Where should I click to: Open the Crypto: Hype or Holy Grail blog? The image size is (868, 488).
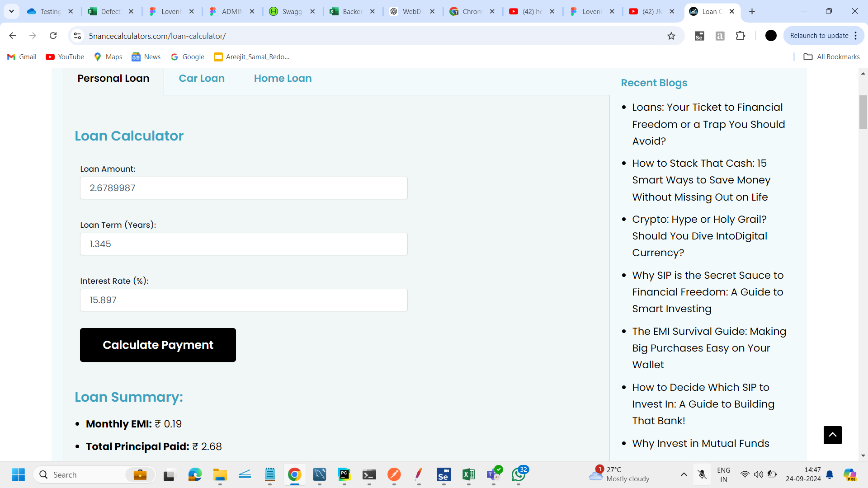[x=699, y=236]
